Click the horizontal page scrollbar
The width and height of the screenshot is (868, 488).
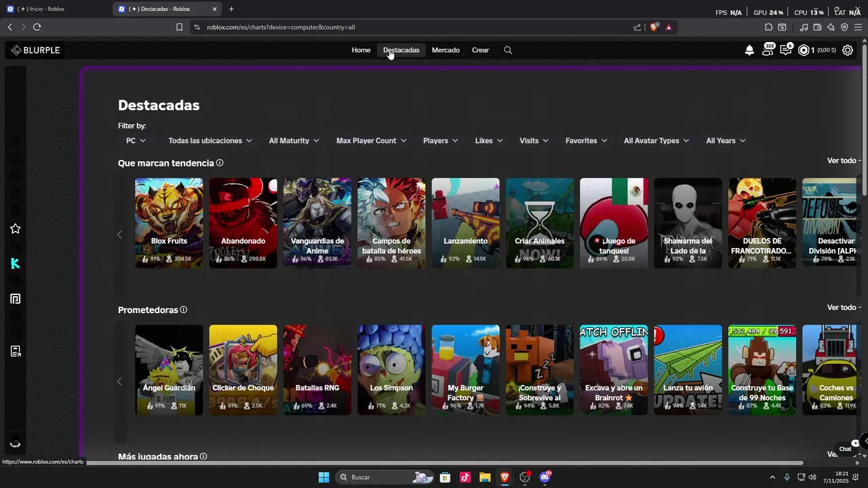point(444,464)
